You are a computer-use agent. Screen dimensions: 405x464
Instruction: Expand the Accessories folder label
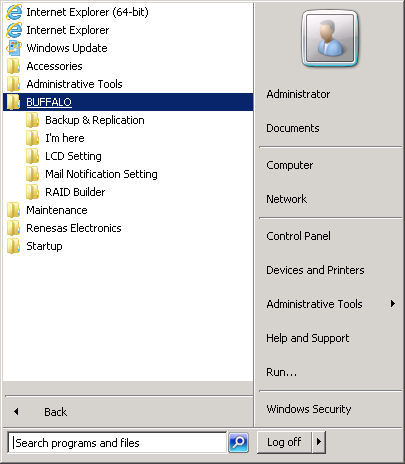(x=54, y=66)
